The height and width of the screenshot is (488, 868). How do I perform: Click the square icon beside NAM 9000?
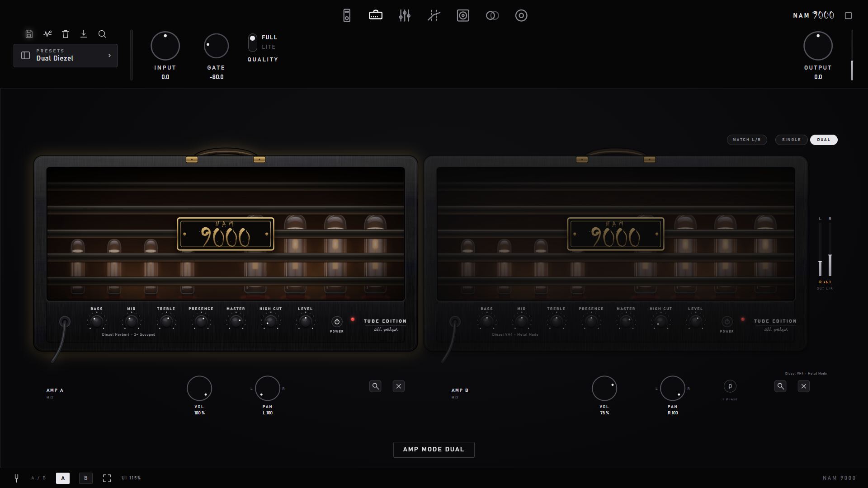pyautogui.click(x=849, y=15)
